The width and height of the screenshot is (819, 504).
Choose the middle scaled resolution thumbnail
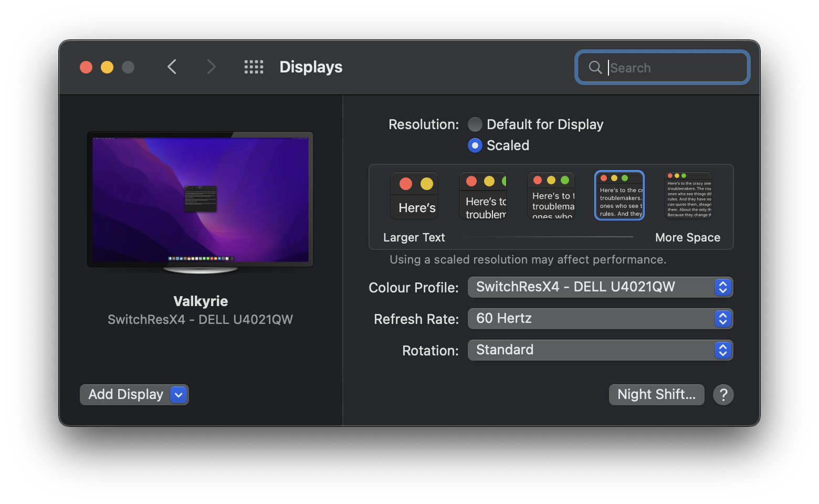pos(551,195)
